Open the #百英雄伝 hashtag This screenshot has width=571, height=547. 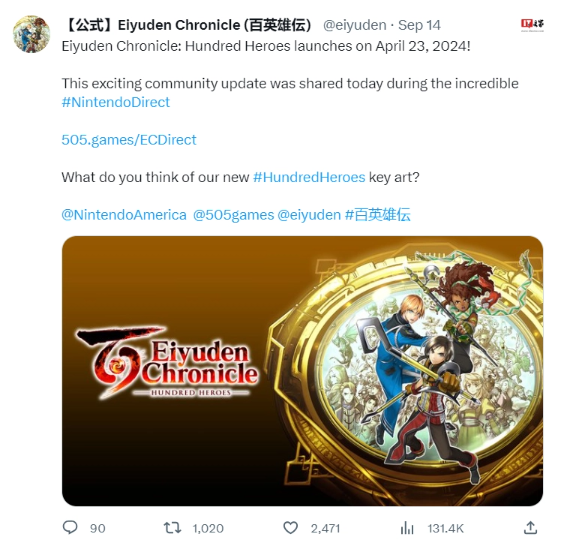378,215
